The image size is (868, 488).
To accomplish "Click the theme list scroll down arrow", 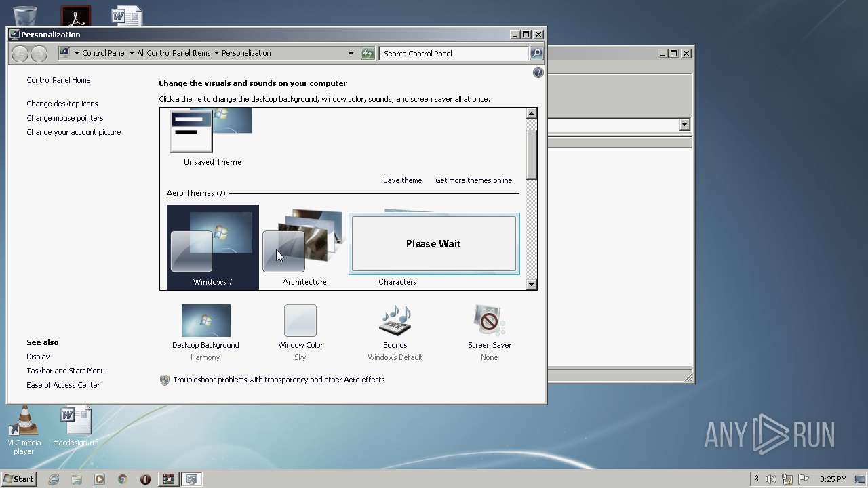I will click(531, 285).
